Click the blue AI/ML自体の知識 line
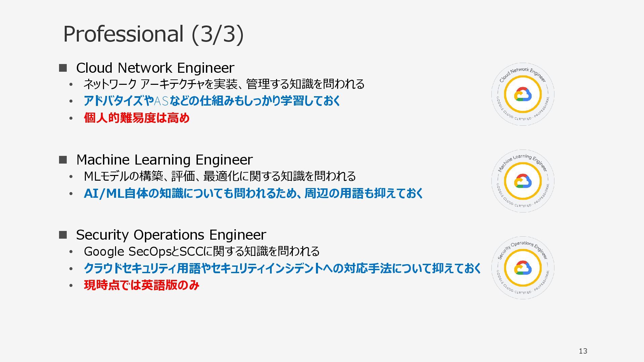 254,193
